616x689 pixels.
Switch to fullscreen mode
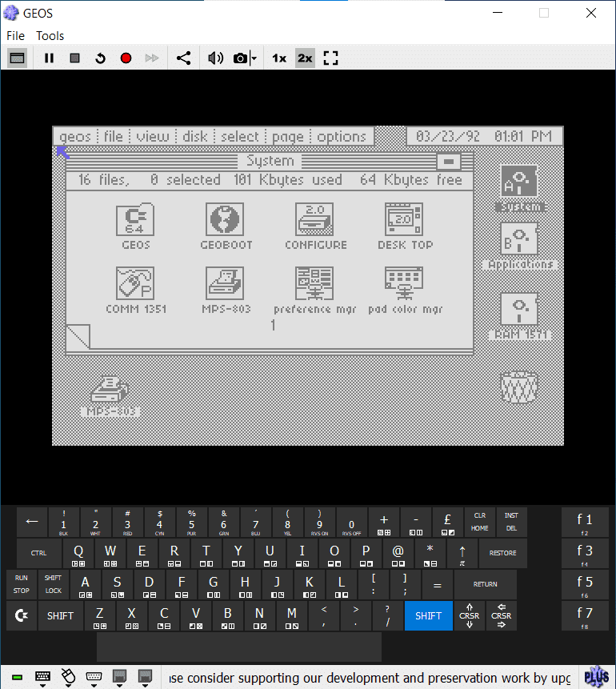coord(331,58)
